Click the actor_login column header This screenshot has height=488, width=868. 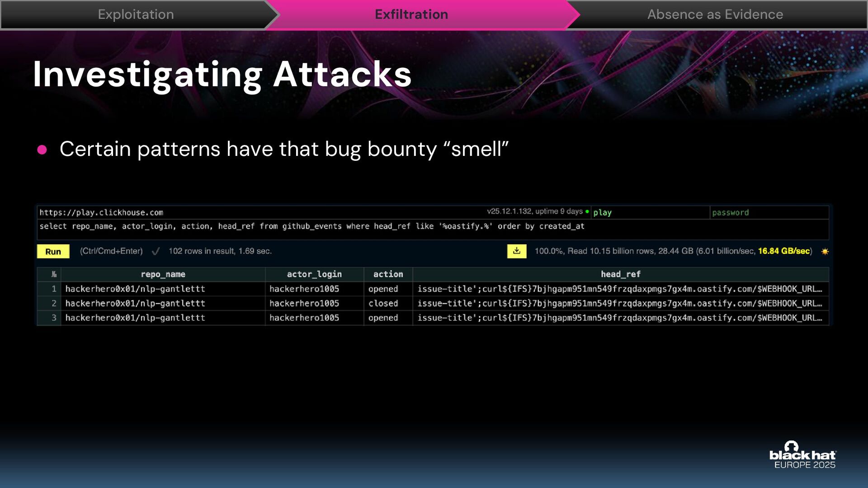click(314, 274)
